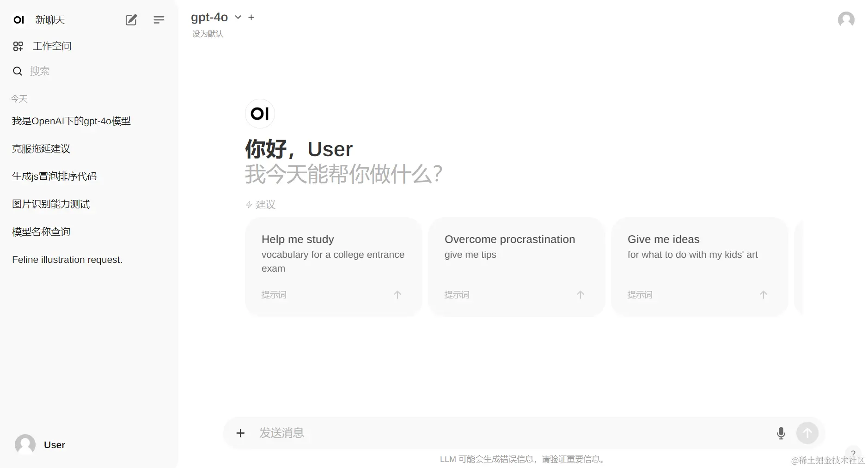Click the arrow on the Give me ideas card
The height and width of the screenshot is (468, 868).
pyautogui.click(x=763, y=294)
